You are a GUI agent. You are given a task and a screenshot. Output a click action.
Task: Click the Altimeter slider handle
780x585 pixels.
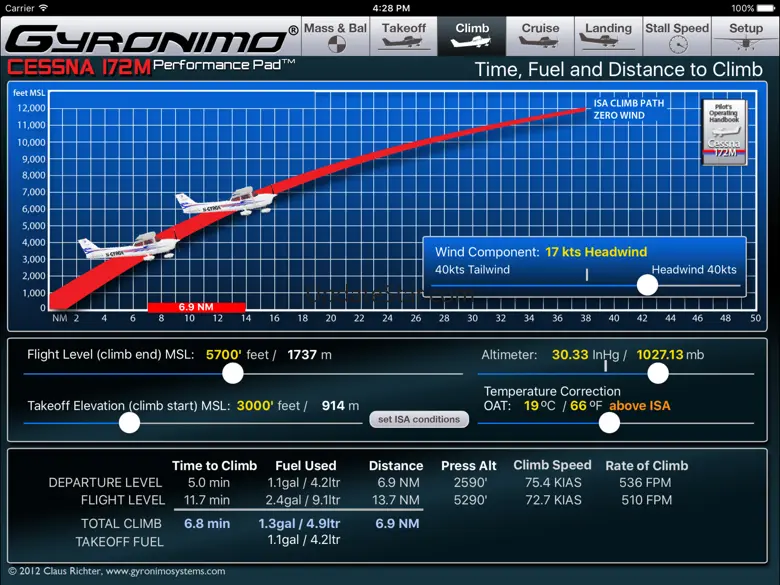coord(657,373)
